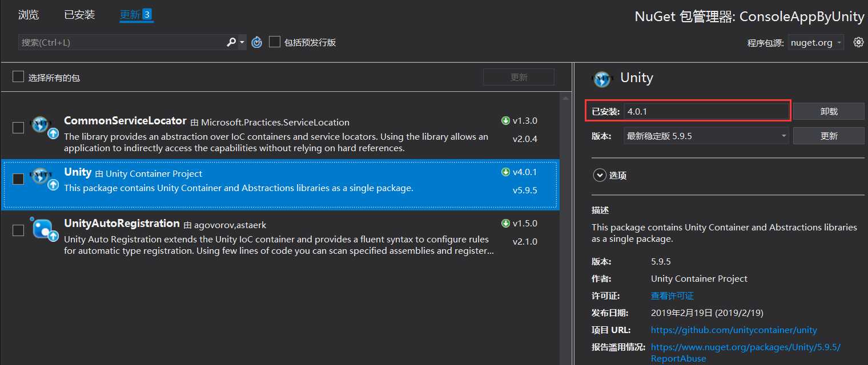868x365 pixels.
Task: Check the CommonServiceLocator package box
Action: point(18,128)
